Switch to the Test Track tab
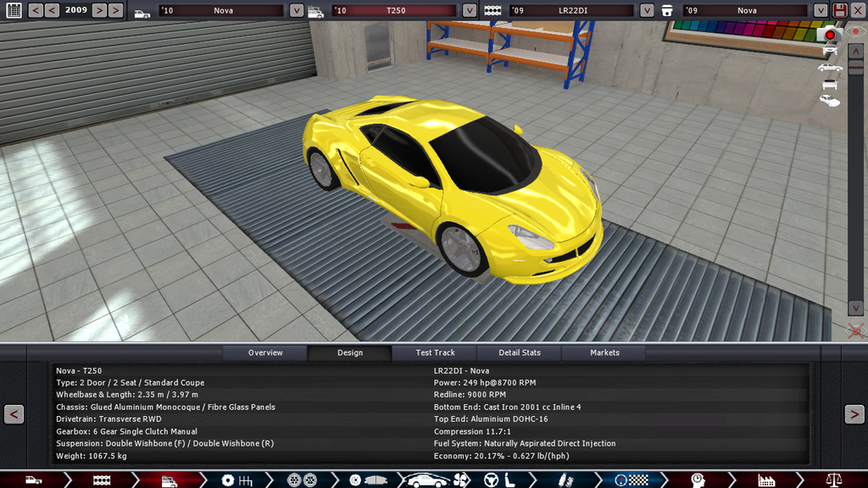This screenshot has height=488, width=868. coord(435,352)
